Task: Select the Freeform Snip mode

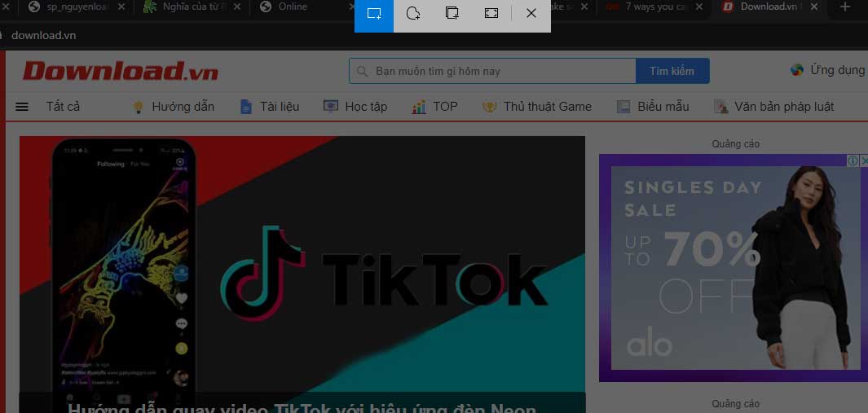Action: (x=413, y=14)
